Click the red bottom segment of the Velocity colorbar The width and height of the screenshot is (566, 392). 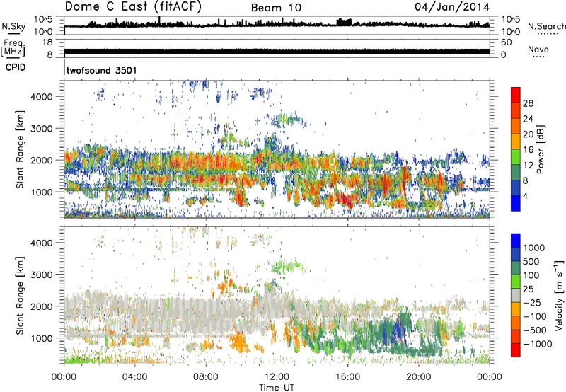(x=516, y=350)
